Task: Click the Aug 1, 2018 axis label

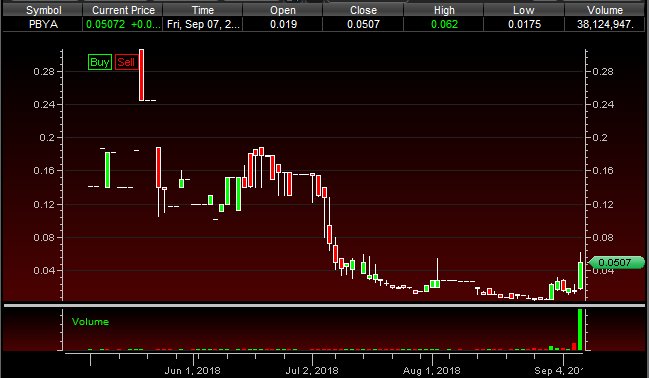Action: pyautogui.click(x=432, y=371)
